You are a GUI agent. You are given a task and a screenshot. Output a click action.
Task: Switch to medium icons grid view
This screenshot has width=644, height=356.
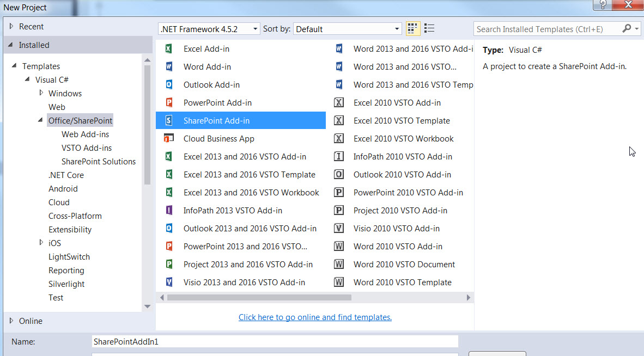click(x=412, y=28)
